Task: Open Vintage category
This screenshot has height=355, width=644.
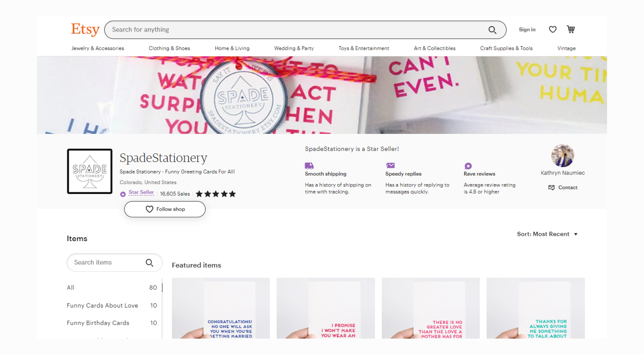Action: 566,48
